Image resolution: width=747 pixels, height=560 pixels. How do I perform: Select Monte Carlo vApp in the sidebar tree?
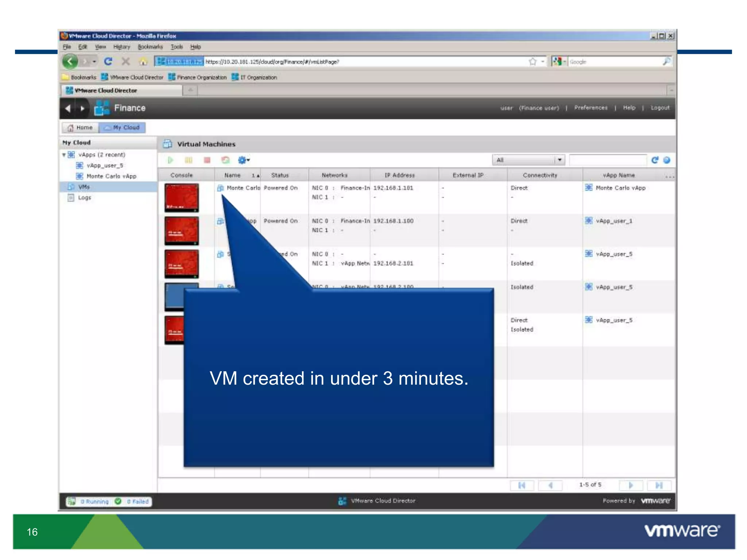point(111,176)
